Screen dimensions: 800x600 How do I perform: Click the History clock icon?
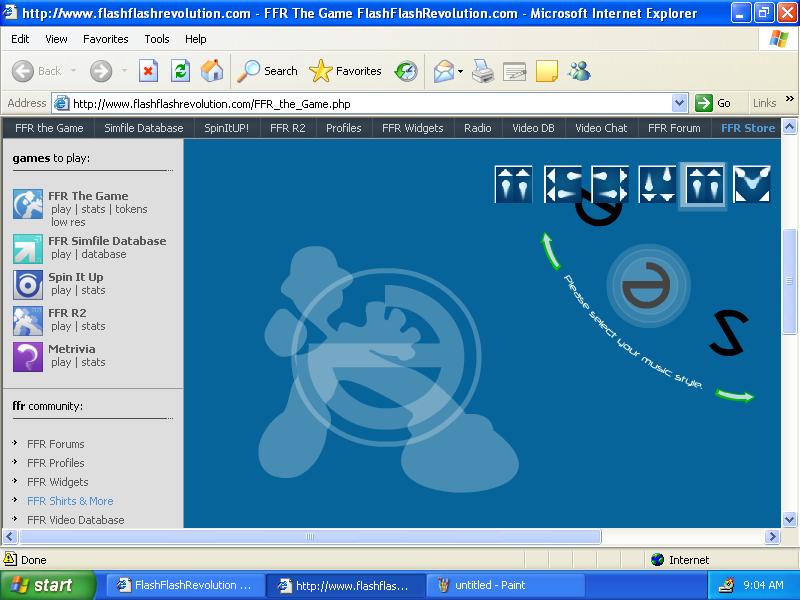click(406, 71)
